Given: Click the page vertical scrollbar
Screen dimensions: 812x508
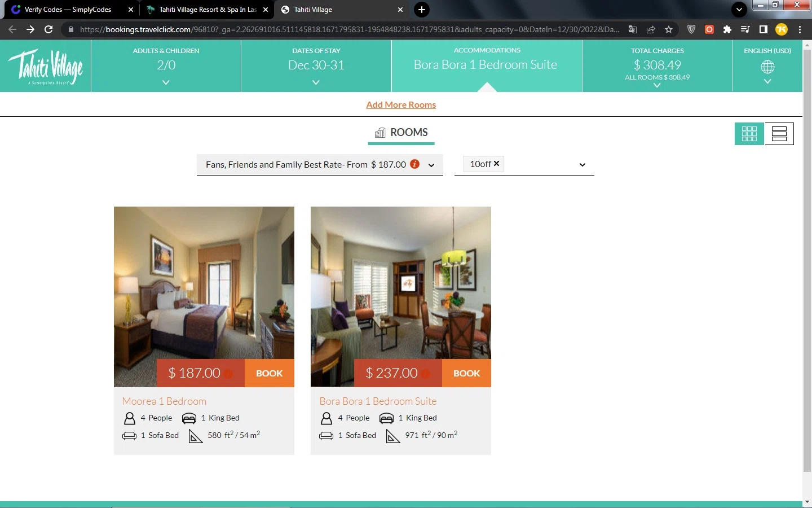Looking at the screenshot, I should (807, 260).
